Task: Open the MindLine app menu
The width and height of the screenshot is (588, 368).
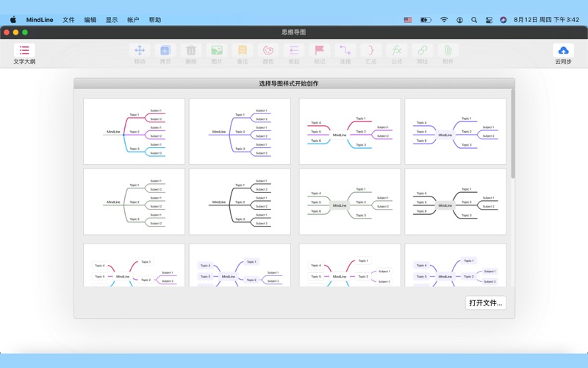Action: pos(40,20)
